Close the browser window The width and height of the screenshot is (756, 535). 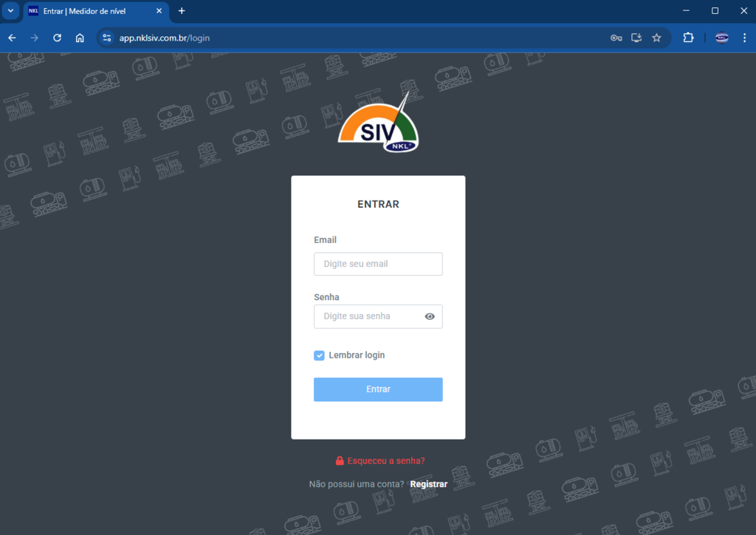744,10
